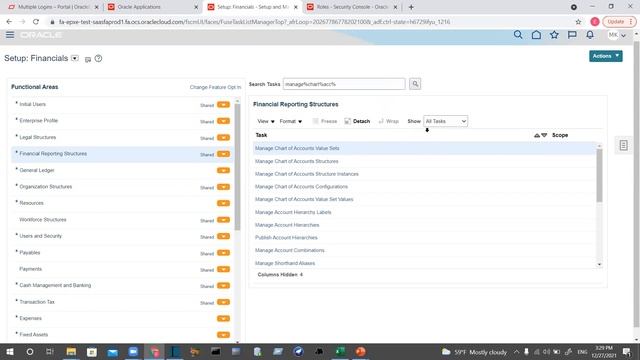The width and height of the screenshot is (640, 360).
Task: Open Manage Shorthand Aliases task
Action: tap(285, 263)
